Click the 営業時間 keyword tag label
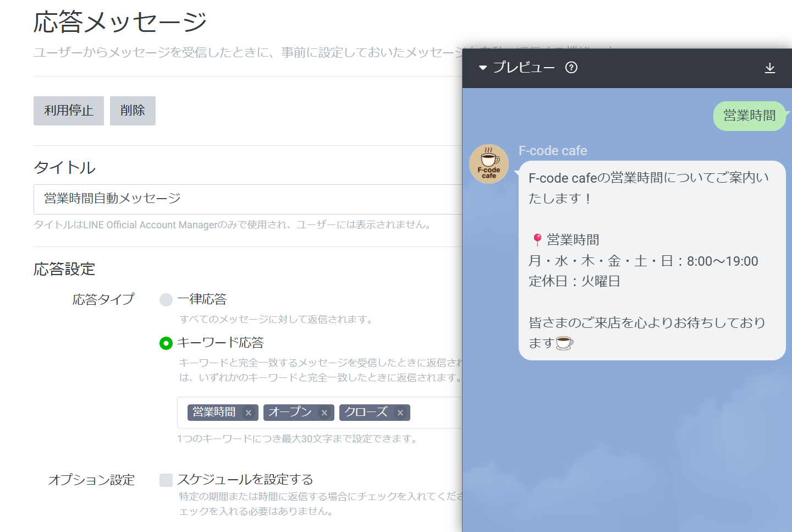This screenshot has height=532, width=792. tap(215, 413)
